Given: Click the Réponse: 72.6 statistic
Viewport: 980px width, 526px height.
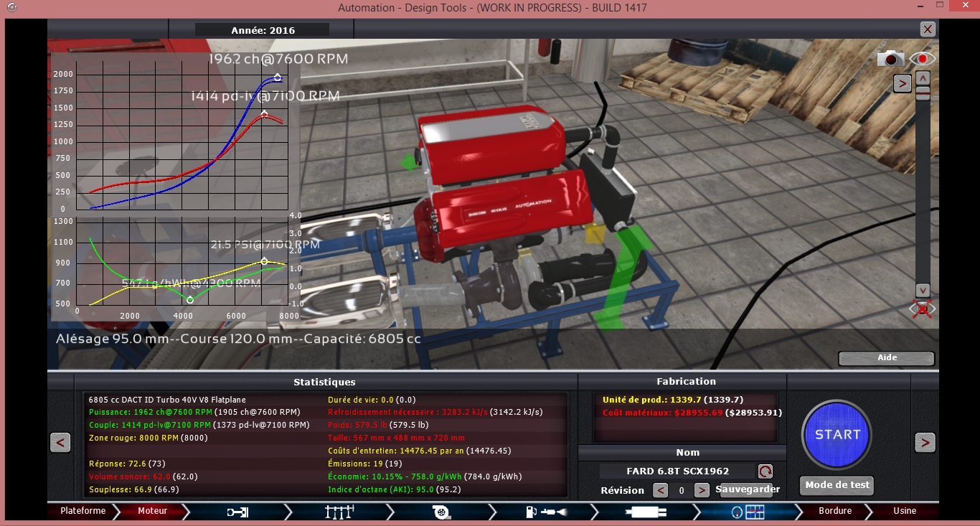Looking at the screenshot, I should point(127,464).
